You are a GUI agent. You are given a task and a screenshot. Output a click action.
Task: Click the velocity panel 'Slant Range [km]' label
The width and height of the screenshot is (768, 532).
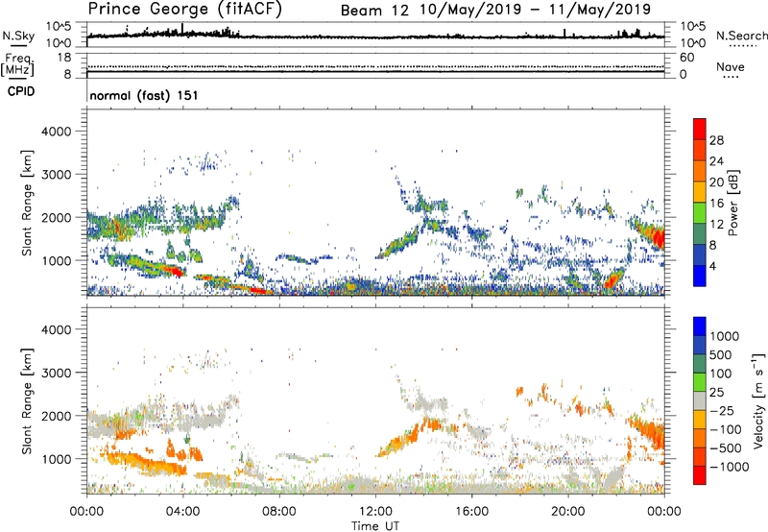click(x=27, y=400)
